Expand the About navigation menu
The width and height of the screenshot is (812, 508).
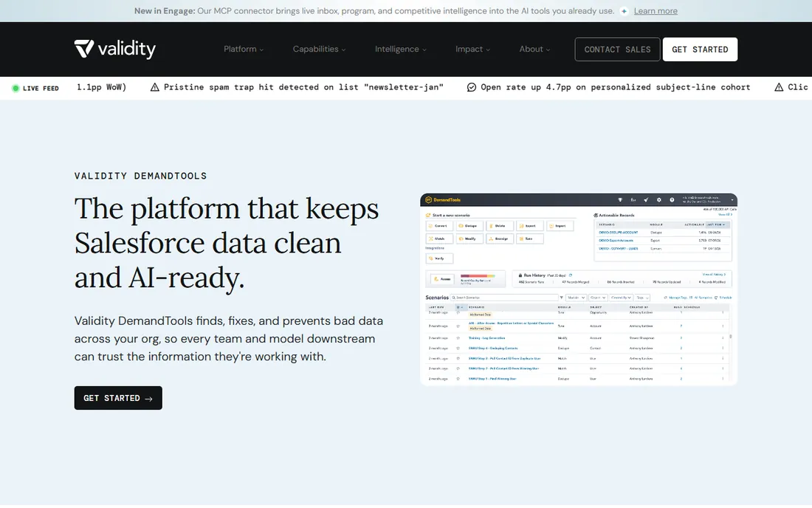534,49
